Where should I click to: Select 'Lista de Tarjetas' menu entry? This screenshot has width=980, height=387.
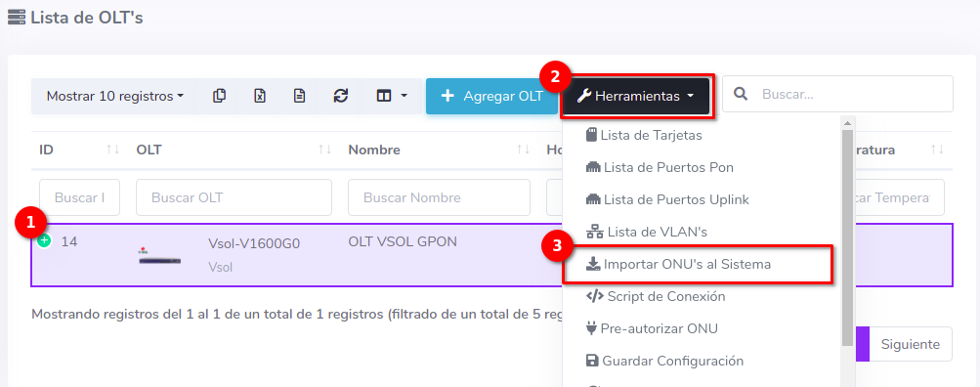(x=644, y=135)
